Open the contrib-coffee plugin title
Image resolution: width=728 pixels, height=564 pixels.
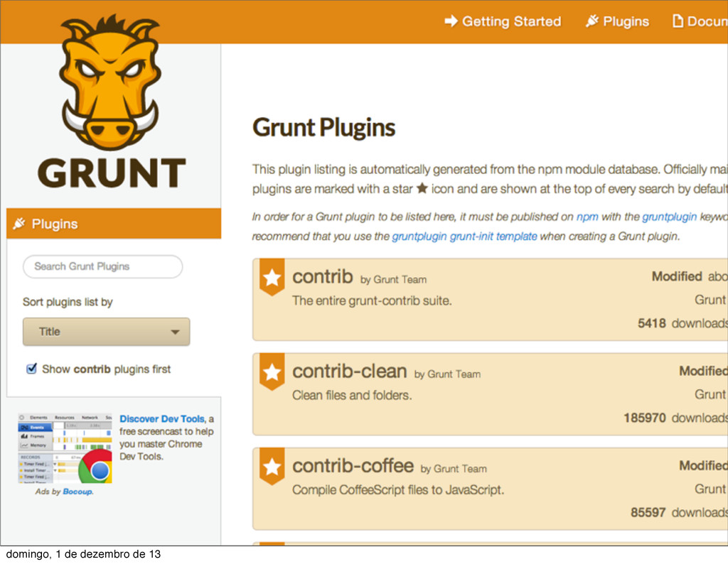click(x=353, y=466)
